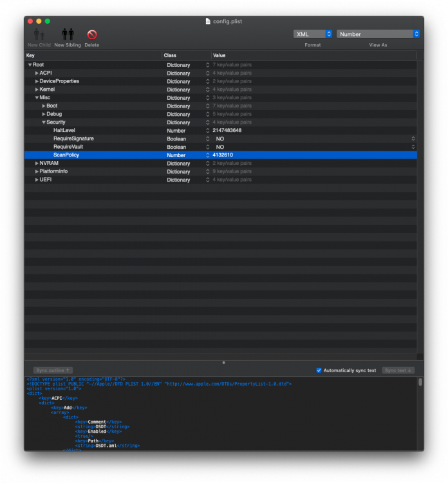448x483 pixels.
Task: Expand the Kernel dictionary
Action: coord(37,90)
